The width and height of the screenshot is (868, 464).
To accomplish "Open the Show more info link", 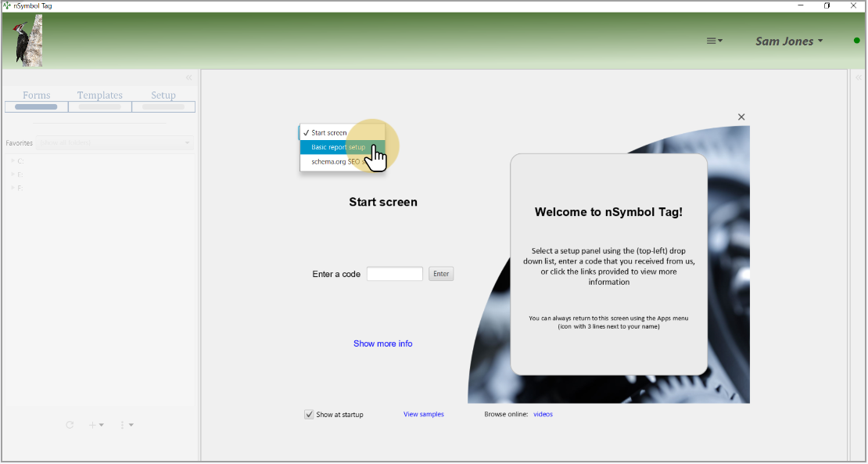I will (x=383, y=344).
